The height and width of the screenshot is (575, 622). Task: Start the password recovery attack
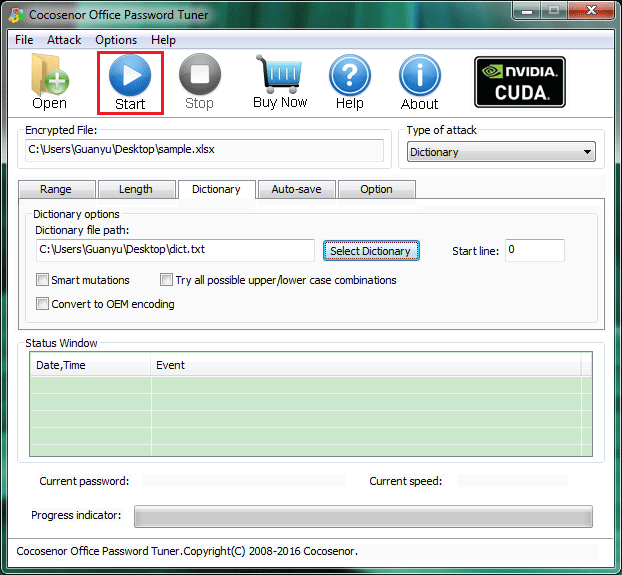point(130,83)
